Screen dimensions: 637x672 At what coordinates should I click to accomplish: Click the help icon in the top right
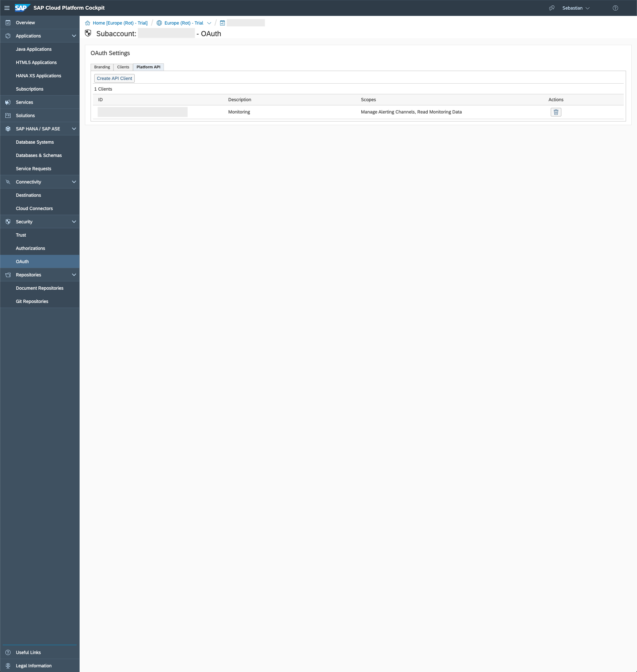(x=616, y=8)
